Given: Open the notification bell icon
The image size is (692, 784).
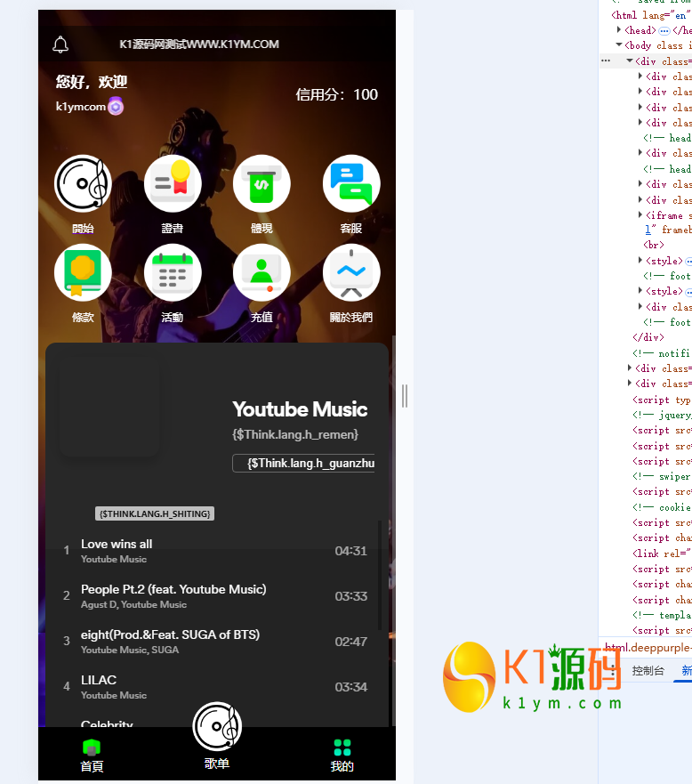Looking at the screenshot, I should click(60, 44).
